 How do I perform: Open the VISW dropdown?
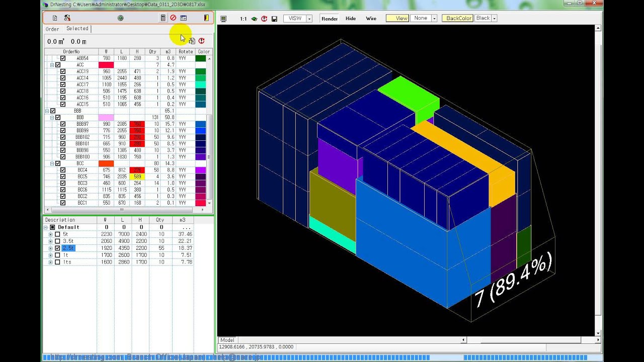tap(309, 19)
